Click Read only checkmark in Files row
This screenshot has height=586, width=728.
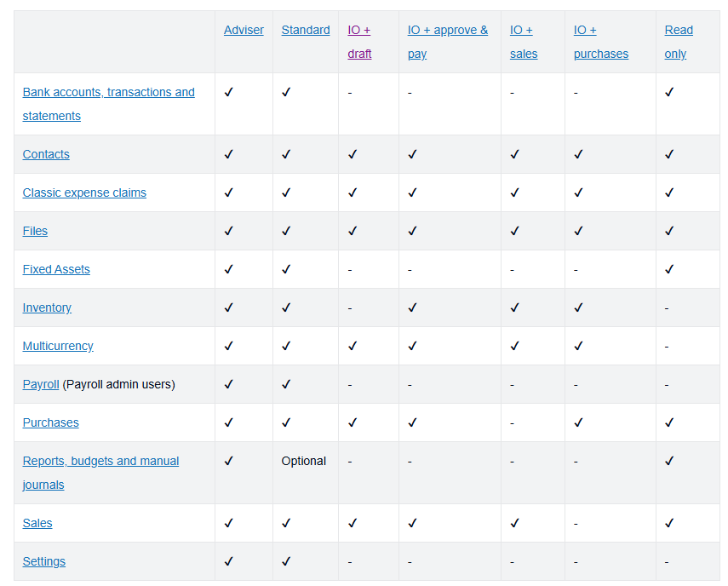coord(669,231)
